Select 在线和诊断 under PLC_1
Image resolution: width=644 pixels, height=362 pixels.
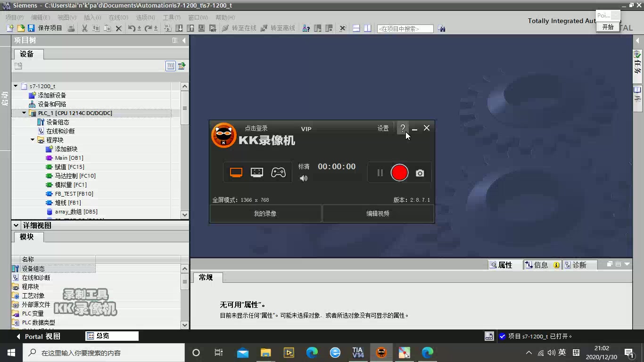56,131
